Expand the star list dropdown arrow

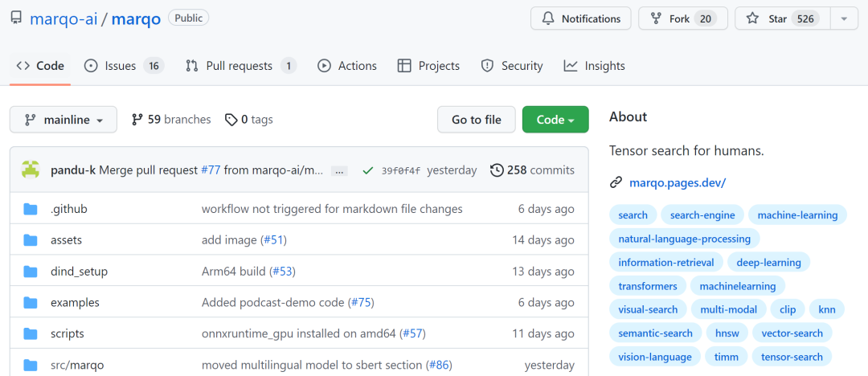(844, 18)
